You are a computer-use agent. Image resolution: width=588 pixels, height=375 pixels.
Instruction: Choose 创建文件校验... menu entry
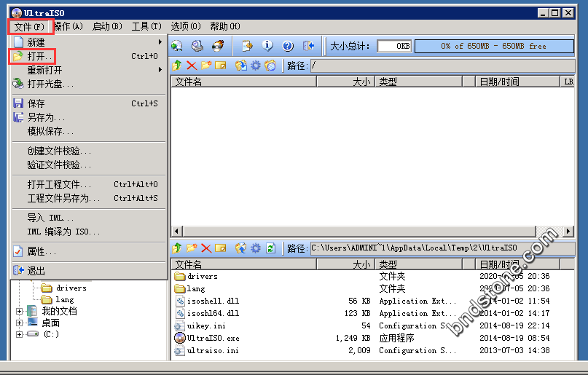(x=88, y=151)
